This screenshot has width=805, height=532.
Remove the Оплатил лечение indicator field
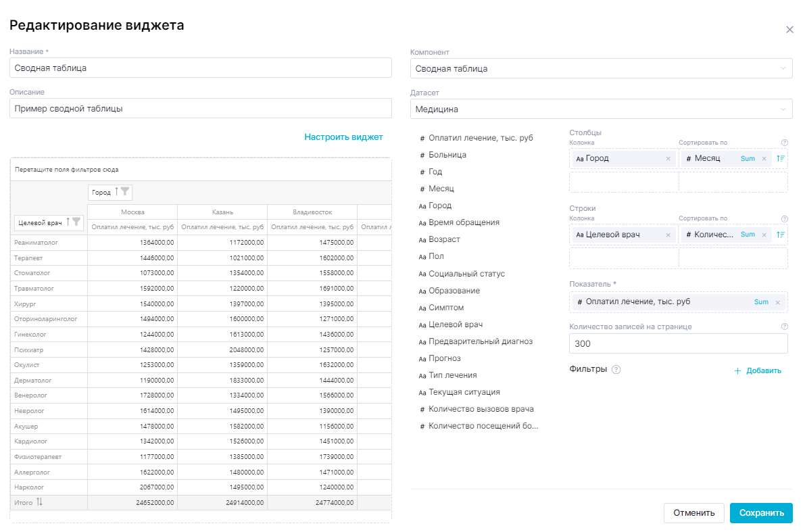tap(777, 302)
